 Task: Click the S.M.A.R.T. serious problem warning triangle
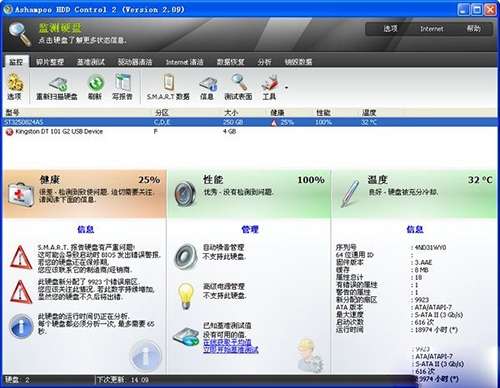[21, 257]
